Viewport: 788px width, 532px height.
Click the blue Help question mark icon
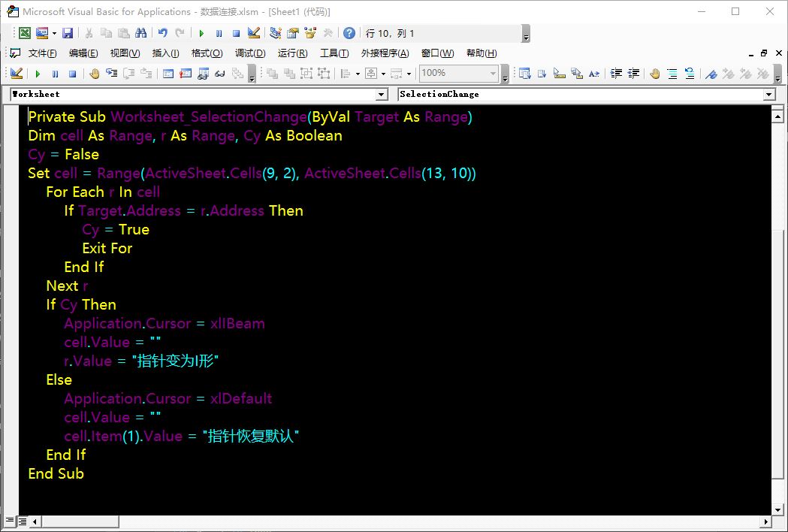(x=349, y=33)
